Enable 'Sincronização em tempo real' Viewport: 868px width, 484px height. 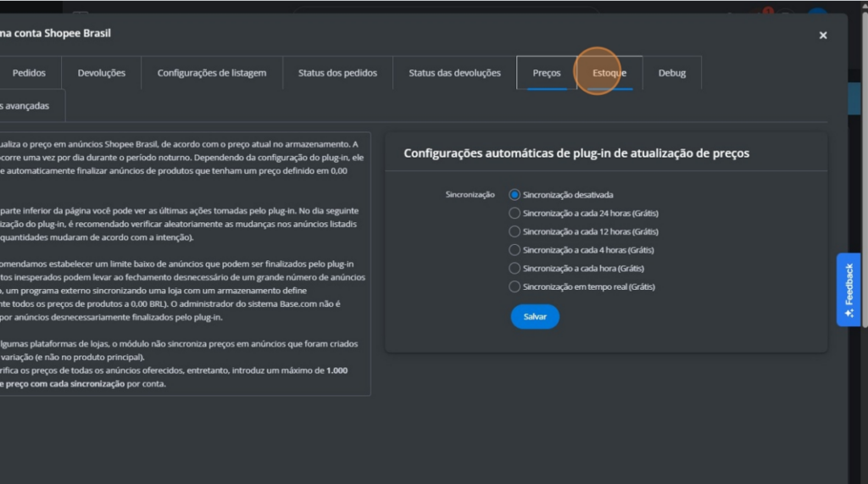tap(515, 287)
